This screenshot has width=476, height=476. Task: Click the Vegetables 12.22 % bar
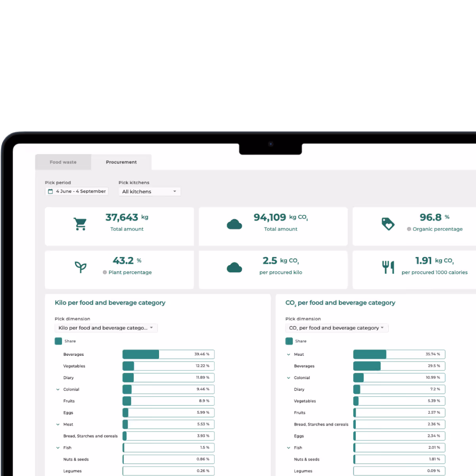tap(169, 366)
